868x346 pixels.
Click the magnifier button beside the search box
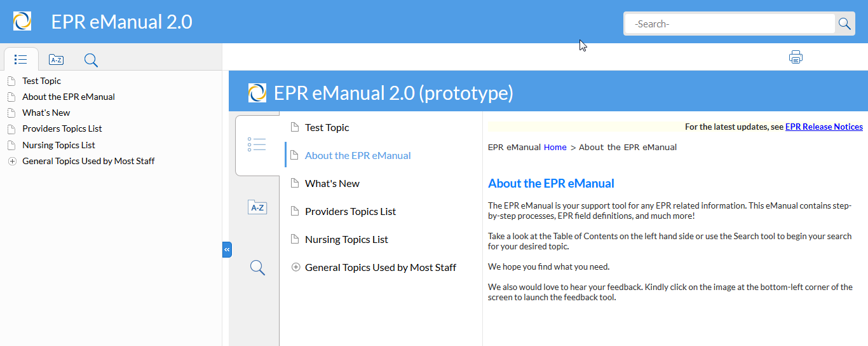(844, 24)
